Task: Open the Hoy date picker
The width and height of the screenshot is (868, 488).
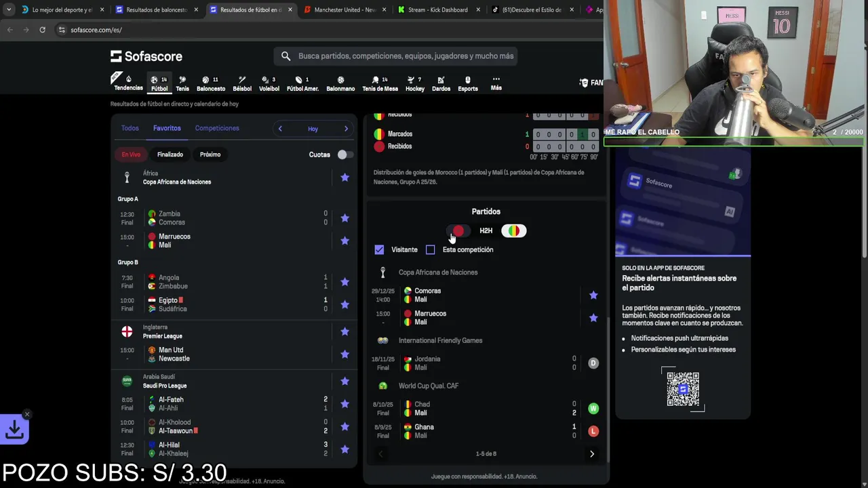Action: pyautogui.click(x=313, y=129)
